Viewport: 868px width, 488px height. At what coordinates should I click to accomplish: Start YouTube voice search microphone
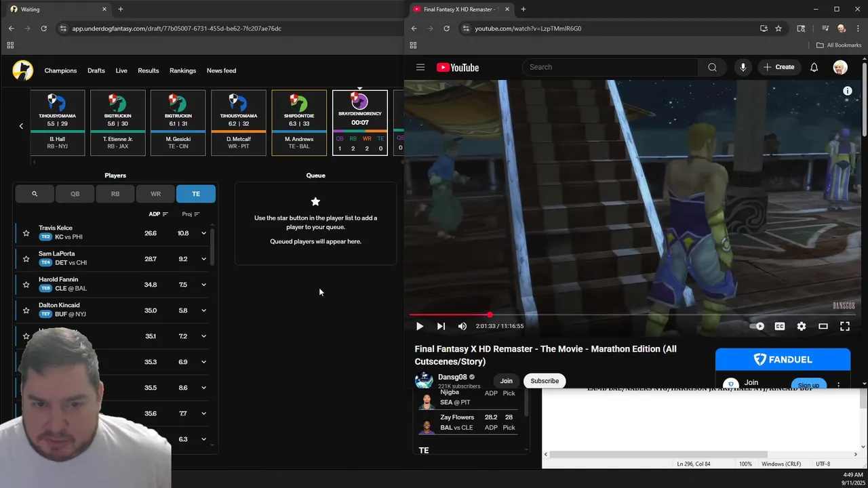(743, 67)
